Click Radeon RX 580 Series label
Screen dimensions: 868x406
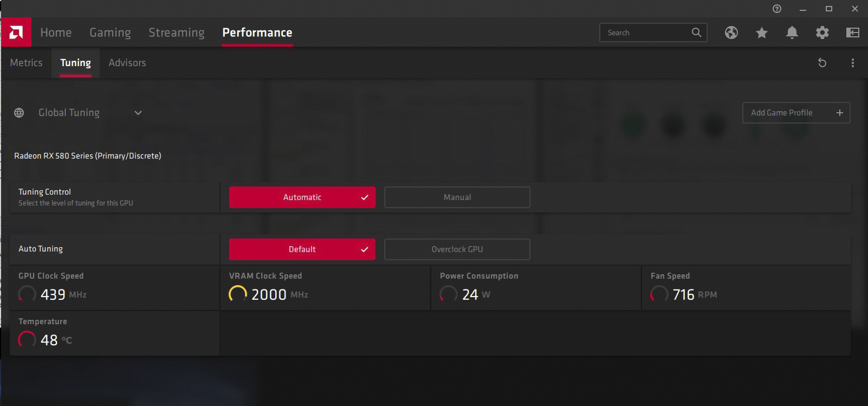click(88, 156)
